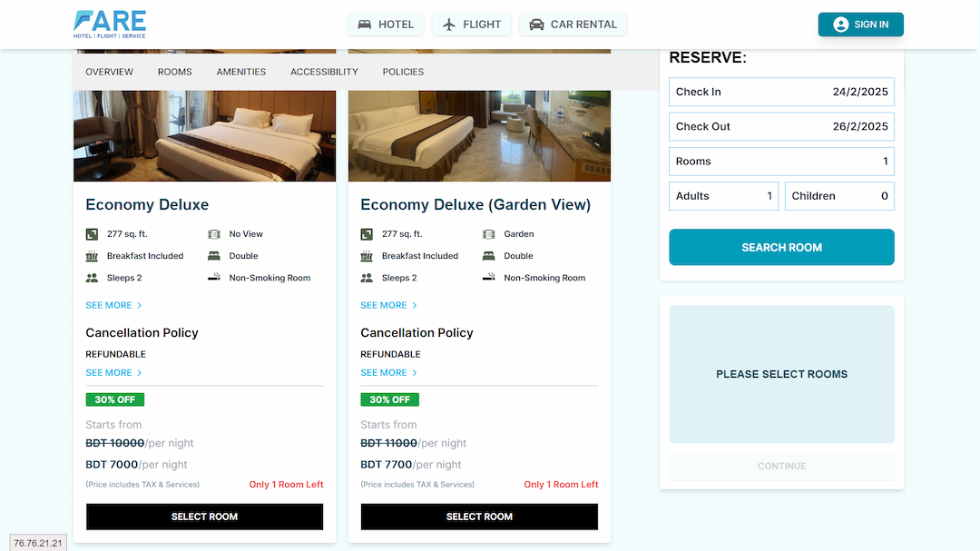This screenshot has height=551, width=980.
Task: Click the airplane icon beside FLIGHT
Action: pyautogui.click(x=449, y=25)
